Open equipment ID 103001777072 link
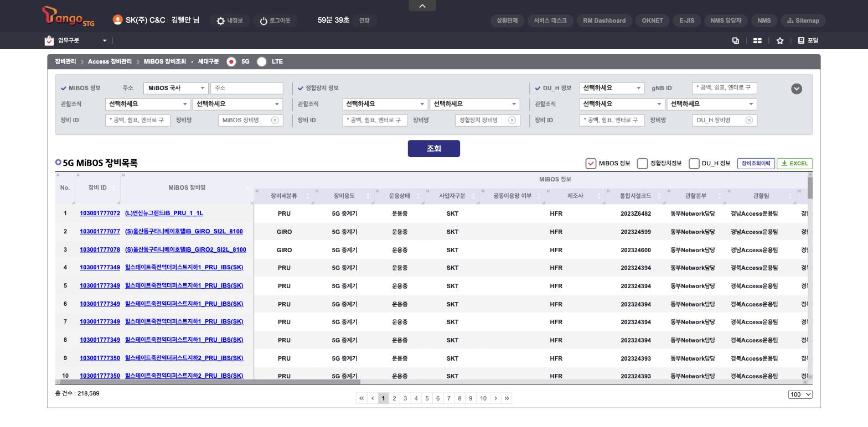 click(100, 213)
